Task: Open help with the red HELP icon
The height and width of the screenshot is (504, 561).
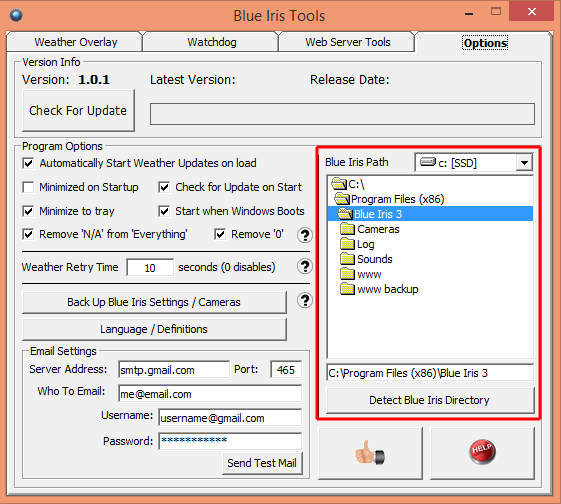Action: (x=482, y=453)
